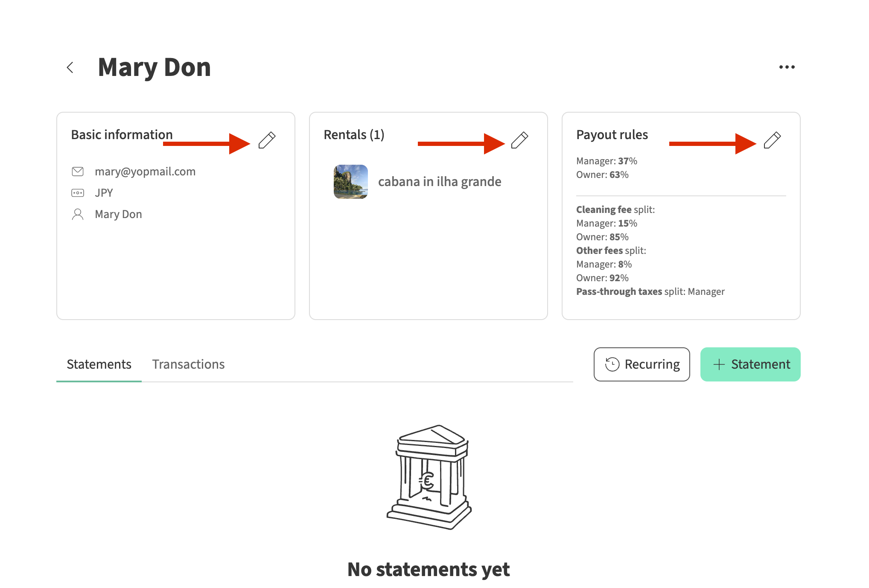Image resolution: width=869 pixels, height=588 pixels.
Task: Click the cabana in ilha grande rental name
Action: tap(440, 182)
